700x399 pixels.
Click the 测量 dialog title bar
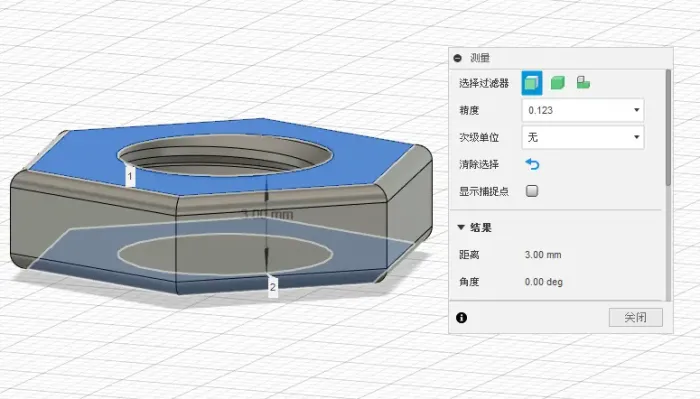click(x=561, y=58)
